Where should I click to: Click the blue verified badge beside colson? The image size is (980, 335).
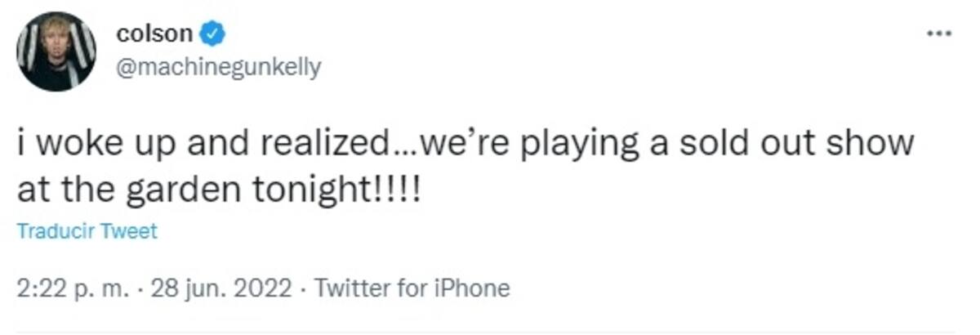(213, 33)
